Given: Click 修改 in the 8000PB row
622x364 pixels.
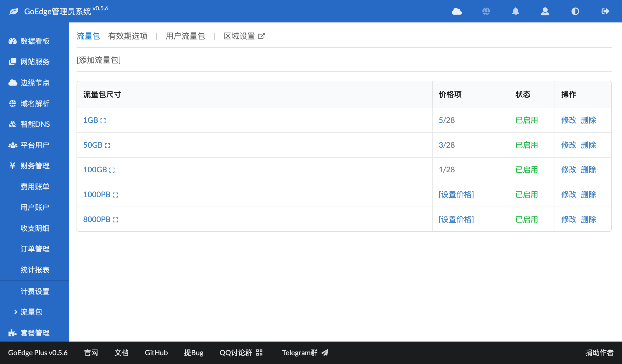Looking at the screenshot, I should pos(569,220).
